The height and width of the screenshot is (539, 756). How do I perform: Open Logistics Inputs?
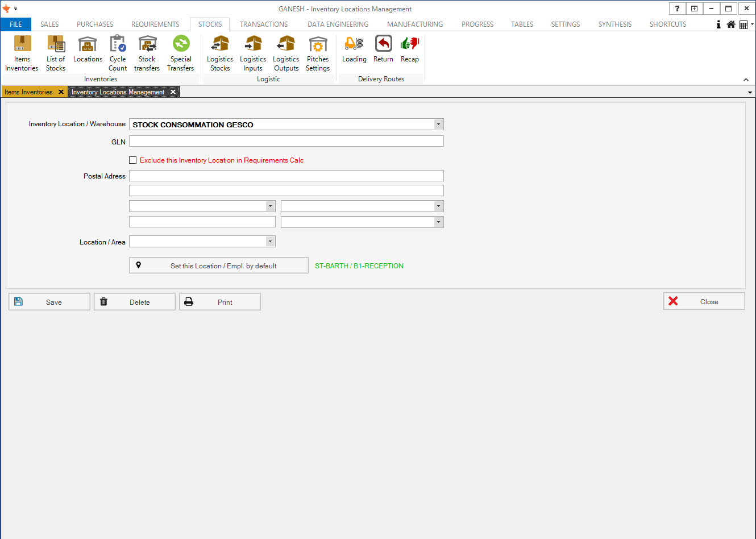(253, 53)
